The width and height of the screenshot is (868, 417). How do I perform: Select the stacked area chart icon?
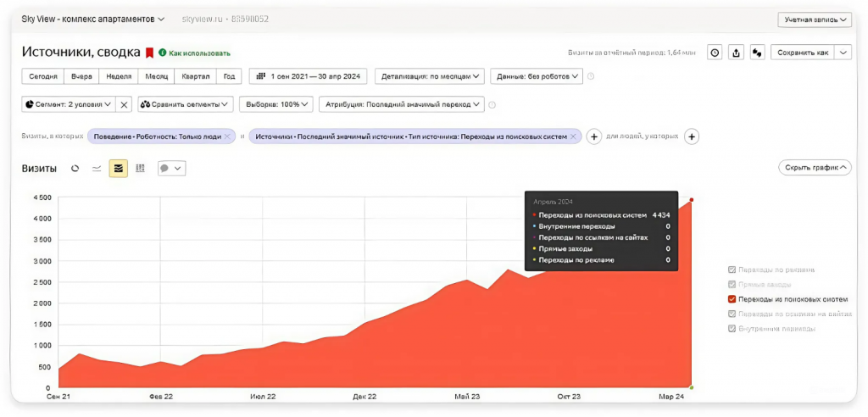click(x=119, y=169)
